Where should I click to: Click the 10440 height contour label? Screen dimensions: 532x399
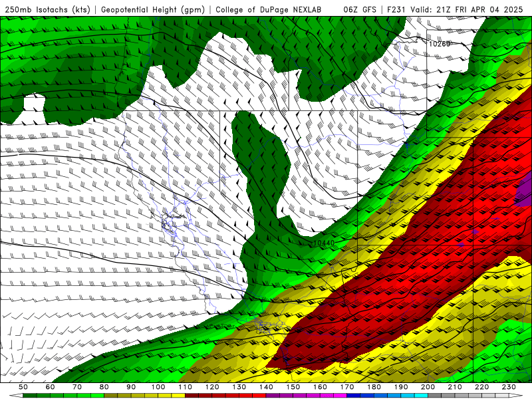324,243
